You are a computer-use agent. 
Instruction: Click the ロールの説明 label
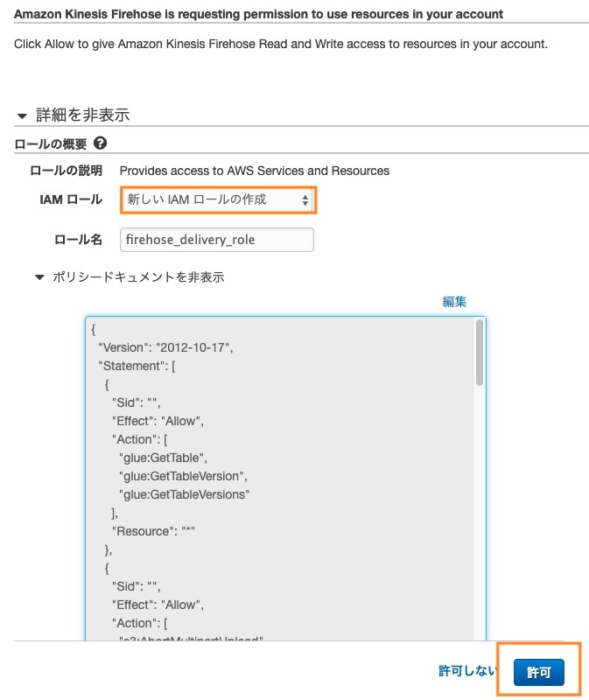[67, 171]
